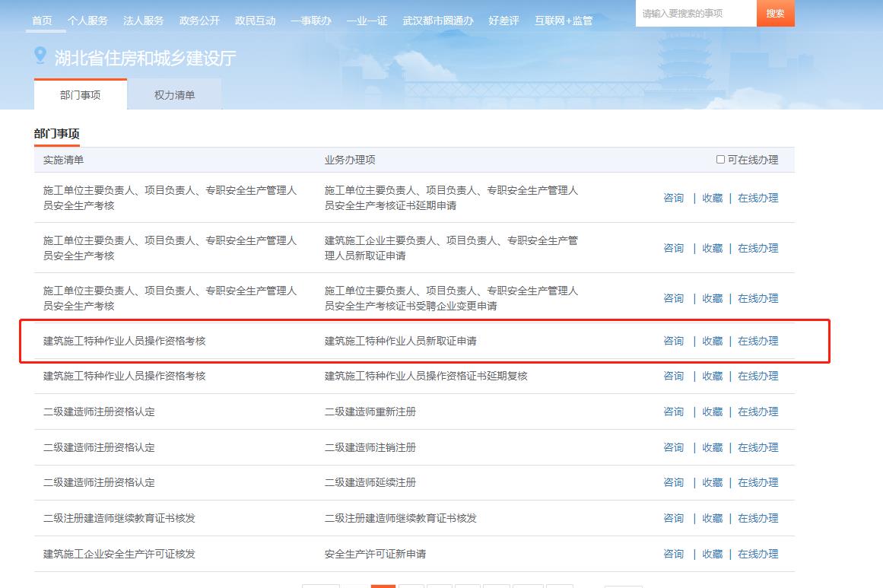Click the text 建筑施工特种作业人员新取证申请
Screen dimensions: 883x588
(400, 342)
